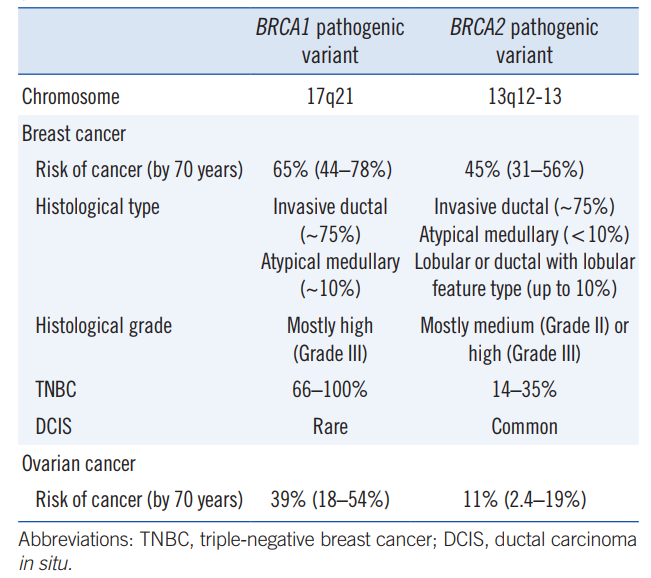Click the BRCA2 pathogenic variant column header
This screenshot has width=651, height=578.
pos(524,41)
